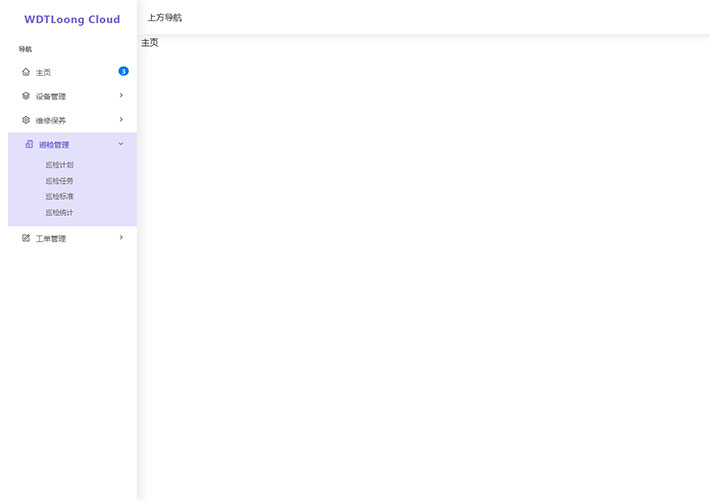The width and height of the screenshot is (710, 501).
Task: Click the edit icon for 工单管理
Action: click(26, 238)
